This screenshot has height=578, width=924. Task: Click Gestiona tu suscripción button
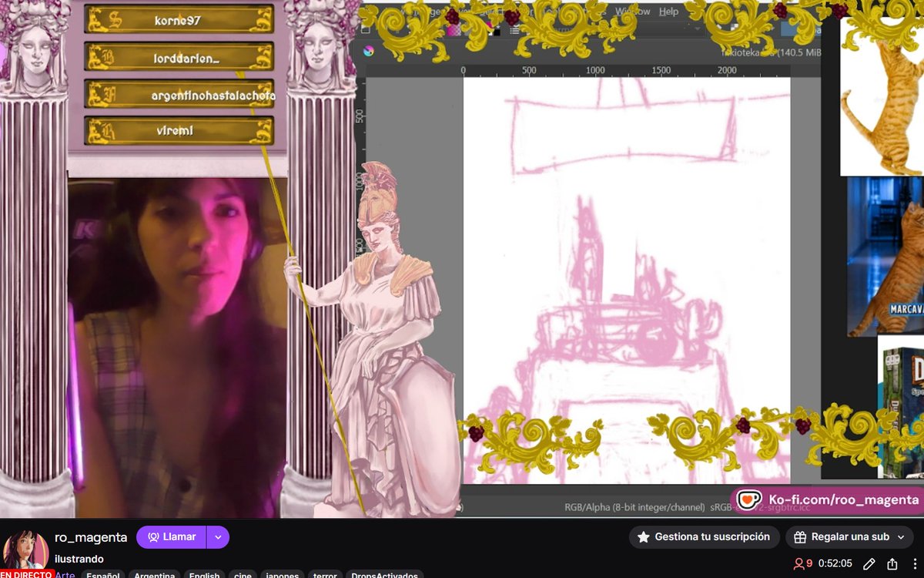tap(704, 537)
